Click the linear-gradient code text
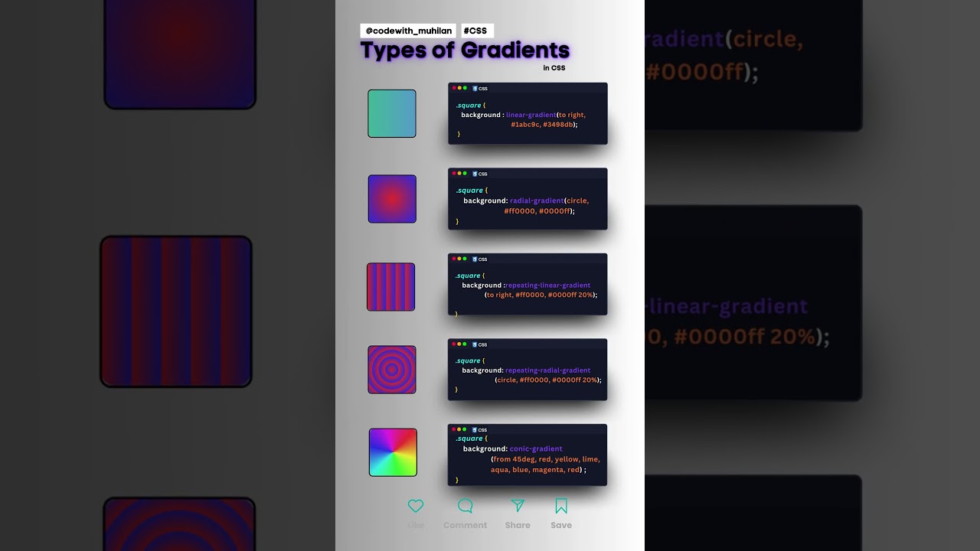 click(531, 115)
